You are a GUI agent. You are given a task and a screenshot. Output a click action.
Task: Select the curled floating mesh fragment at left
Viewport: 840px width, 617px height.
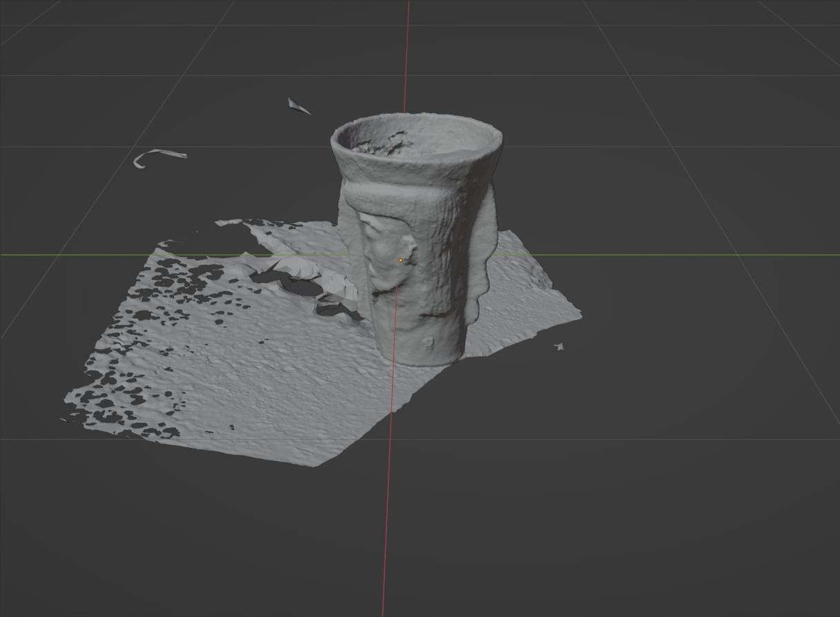tap(159, 157)
